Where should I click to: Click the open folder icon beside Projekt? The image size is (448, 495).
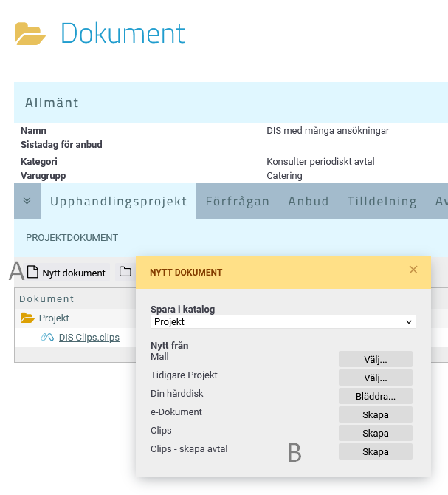point(27,318)
